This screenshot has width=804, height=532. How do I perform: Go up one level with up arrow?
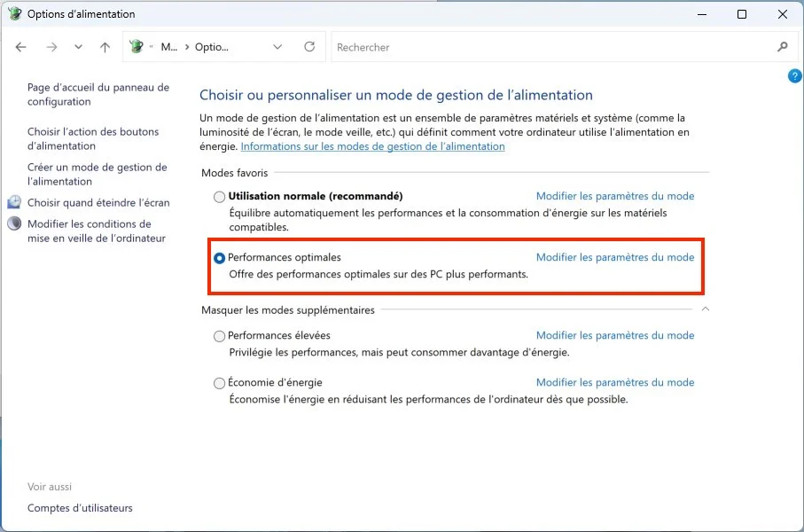point(105,47)
